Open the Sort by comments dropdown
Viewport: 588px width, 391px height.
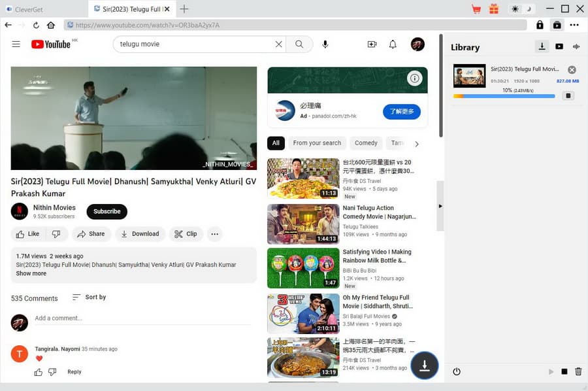tap(89, 297)
